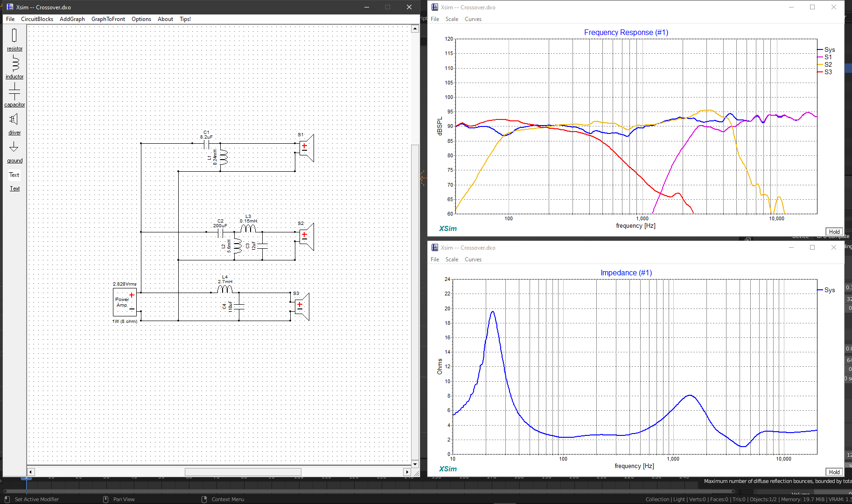Select the inductor component tool
Viewport: 852px width, 504px height.
click(x=14, y=67)
